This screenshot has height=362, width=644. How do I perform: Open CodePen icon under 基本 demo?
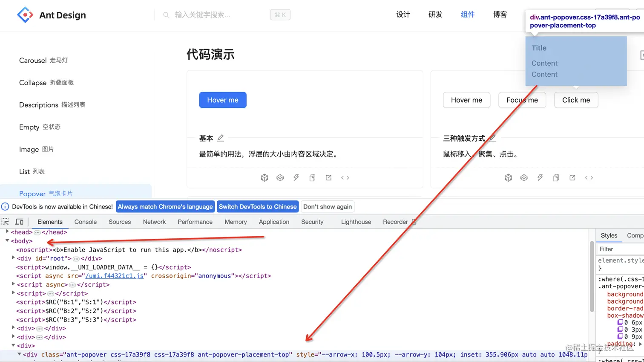tap(280, 178)
